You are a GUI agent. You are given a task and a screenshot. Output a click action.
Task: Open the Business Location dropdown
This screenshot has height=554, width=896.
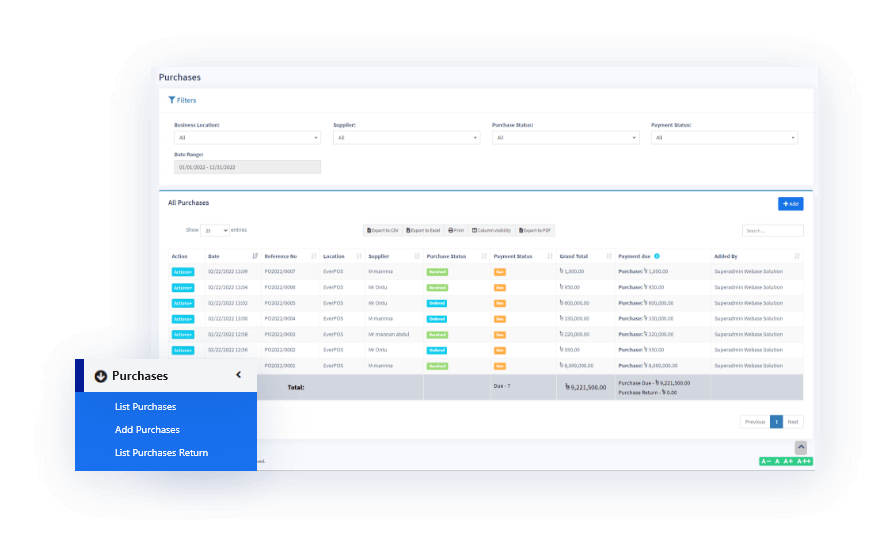(247, 138)
